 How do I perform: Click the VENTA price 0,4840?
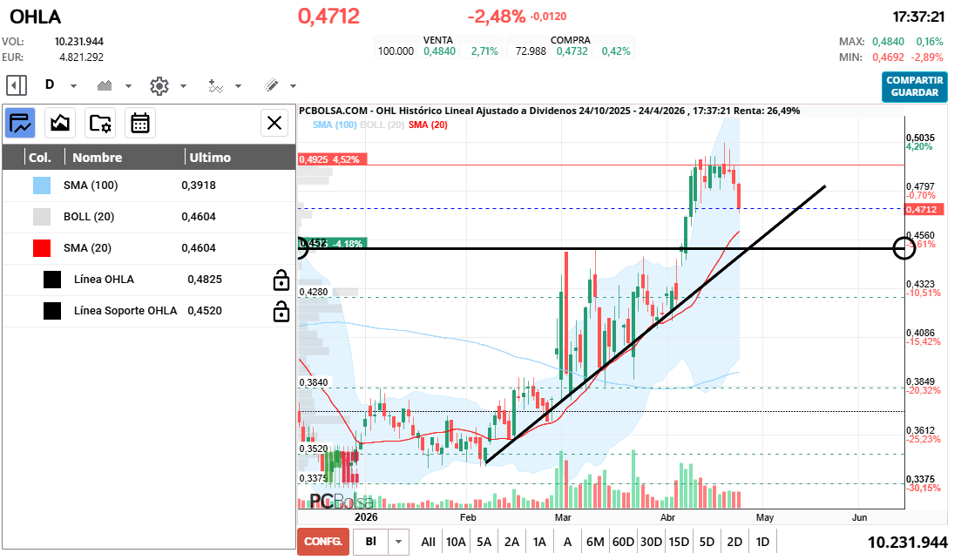coord(439,51)
